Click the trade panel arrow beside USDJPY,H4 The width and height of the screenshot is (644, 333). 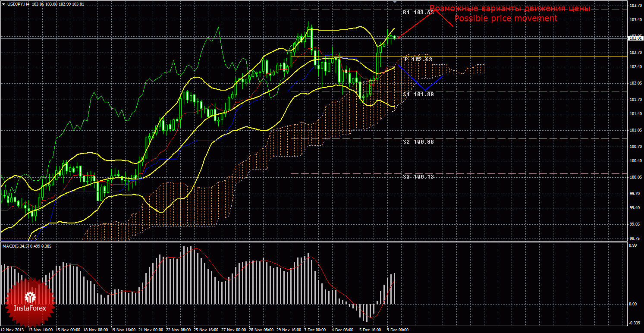3,4
